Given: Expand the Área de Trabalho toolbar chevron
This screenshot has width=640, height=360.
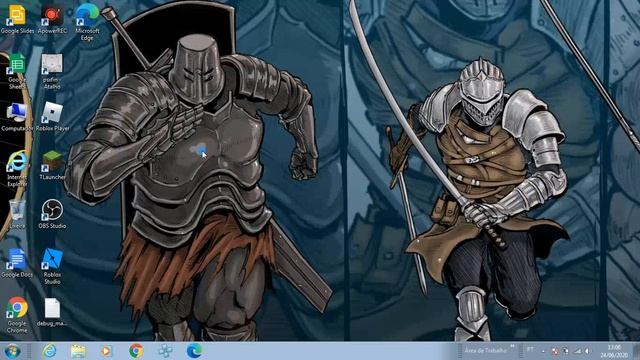Looking at the screenshot, I should [x=512, y=347].
